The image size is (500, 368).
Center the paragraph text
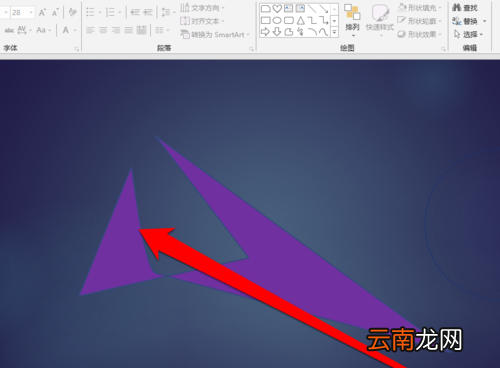103,30
